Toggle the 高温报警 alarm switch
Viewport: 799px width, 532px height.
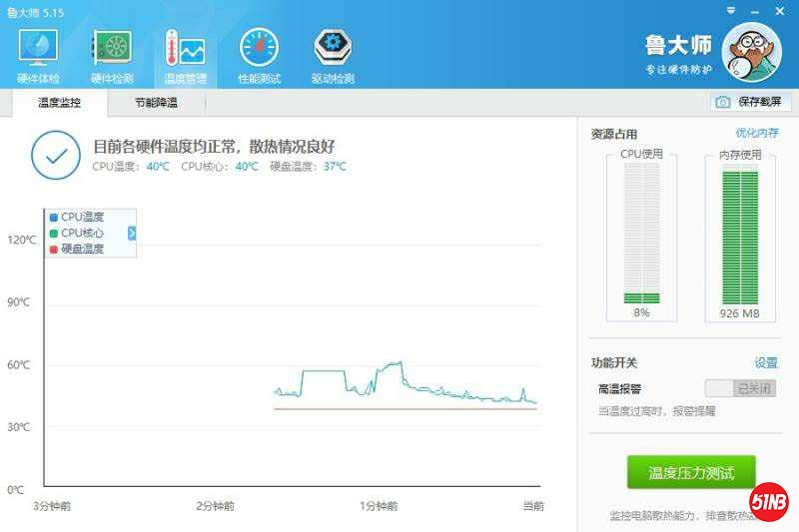click(739, 388)
